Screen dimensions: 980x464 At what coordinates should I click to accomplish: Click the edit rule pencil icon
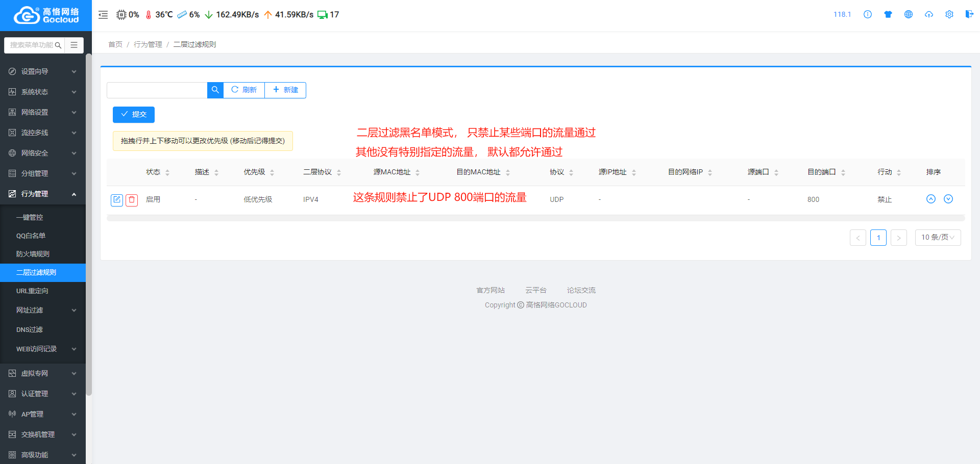coord(117,200)
